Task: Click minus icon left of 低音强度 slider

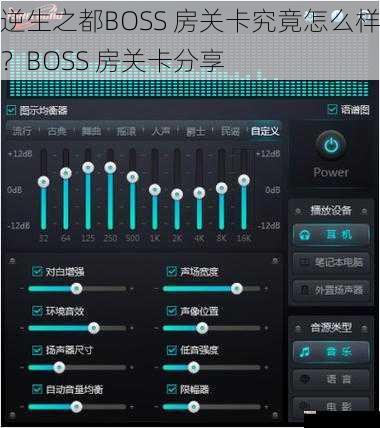Action: 156,368
